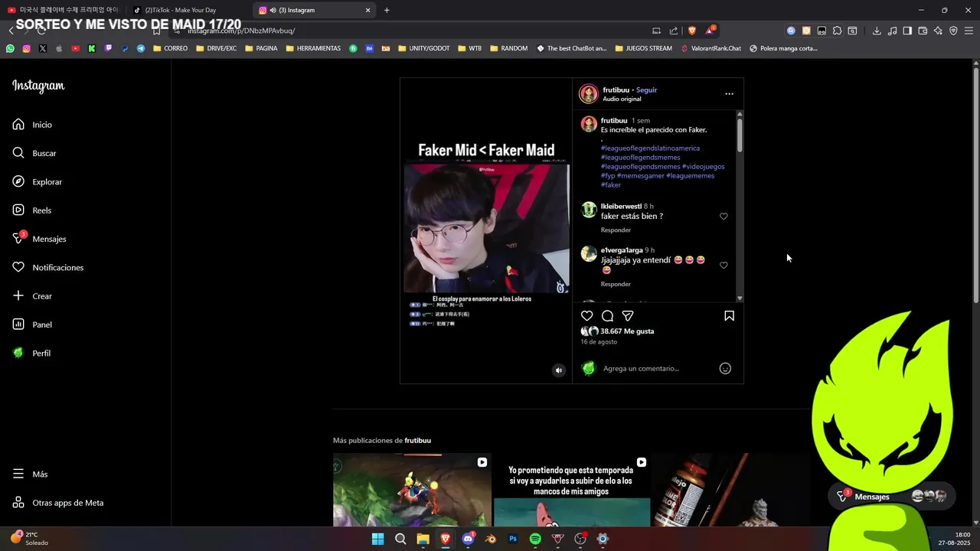Click Crear to make a new post
The height and width of the screenshot is (551, 980).
32,295
